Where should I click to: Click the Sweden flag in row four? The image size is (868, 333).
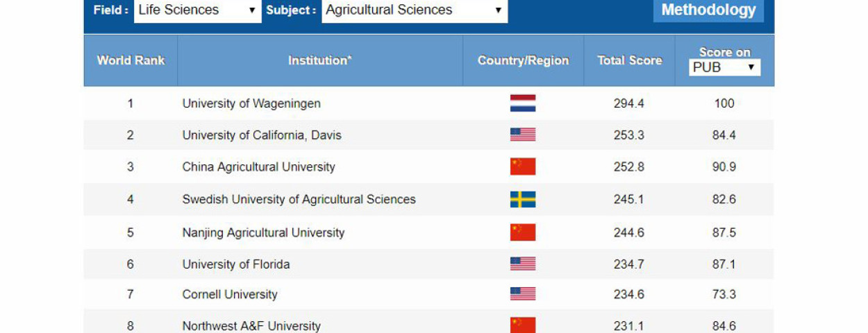tap(522, 199)
